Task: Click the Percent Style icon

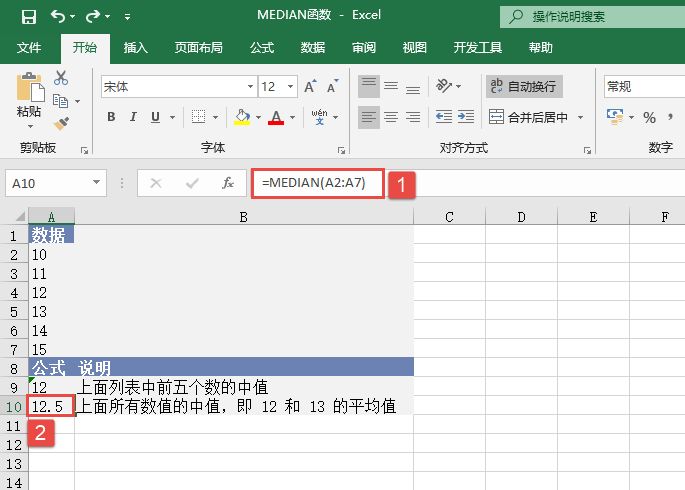Action: click(x=649, y=117)
